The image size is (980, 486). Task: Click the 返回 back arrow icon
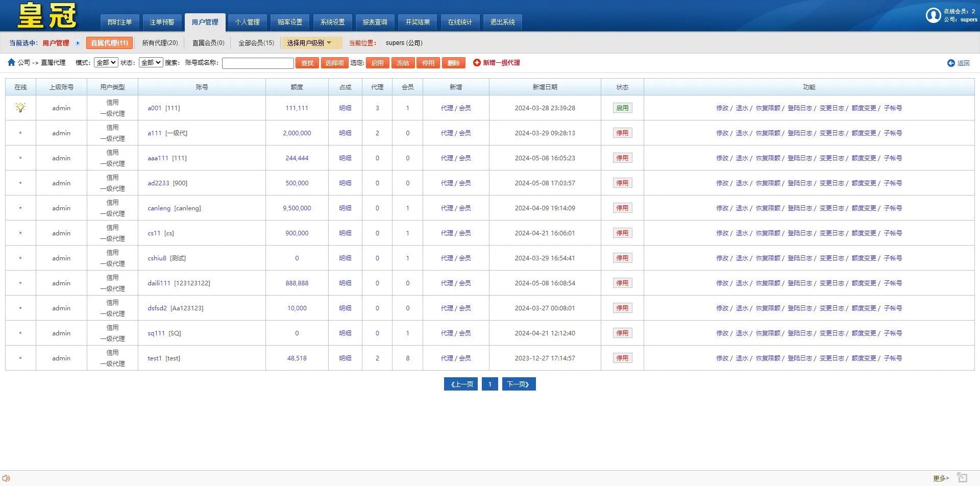[x=951, y=63]
